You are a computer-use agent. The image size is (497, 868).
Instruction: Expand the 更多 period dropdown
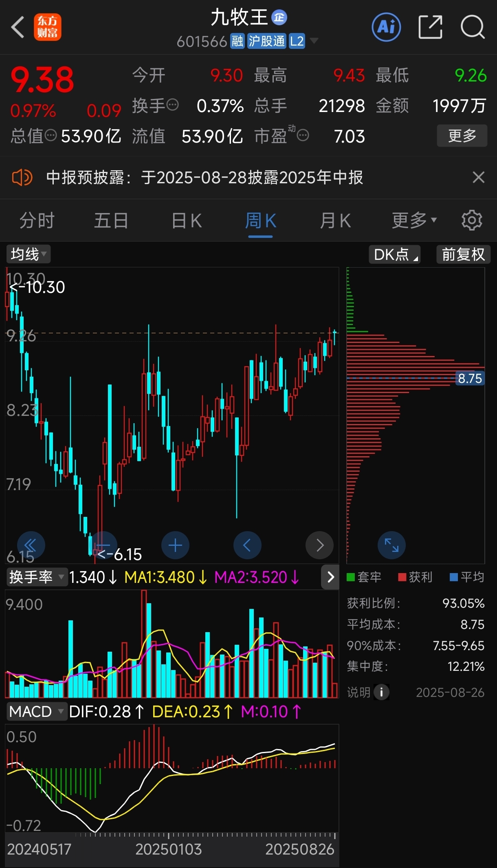pyautogui.click(x=414, y=221)
